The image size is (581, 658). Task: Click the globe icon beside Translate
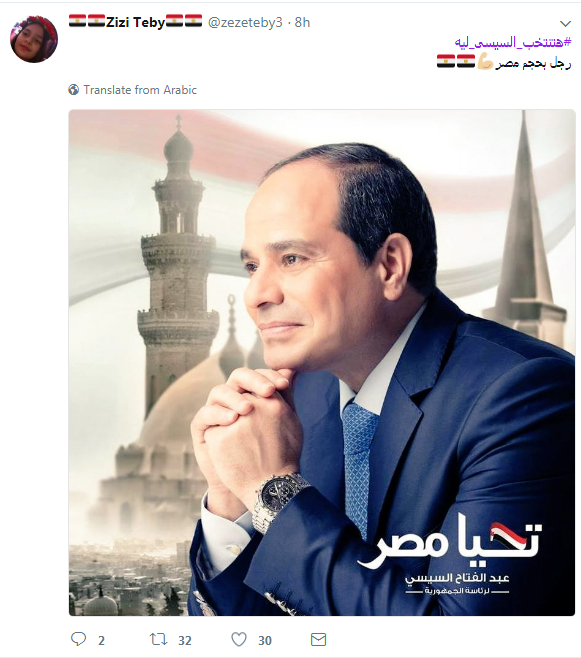[74, 90]
